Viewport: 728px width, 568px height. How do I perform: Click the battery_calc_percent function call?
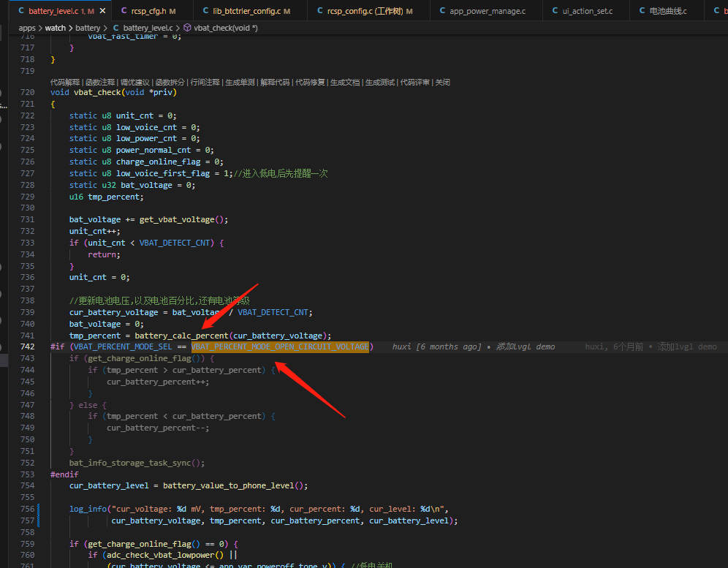[181, 336]
